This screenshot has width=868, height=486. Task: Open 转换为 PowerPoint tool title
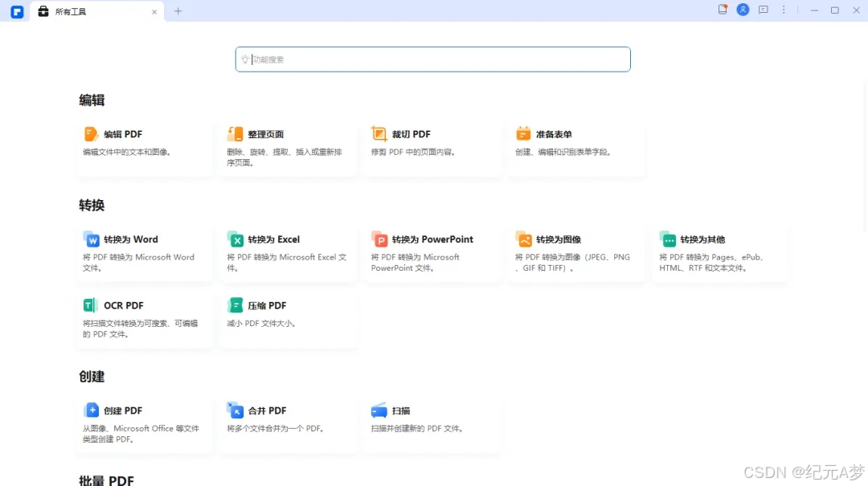(x=432, y=239)
